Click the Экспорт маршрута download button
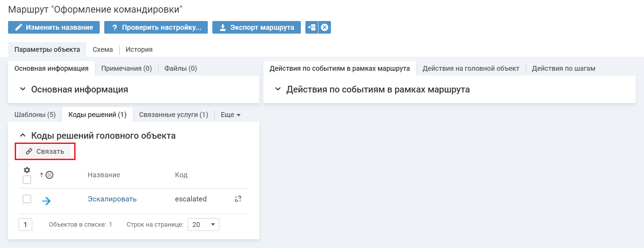 [x=256, y=27]
